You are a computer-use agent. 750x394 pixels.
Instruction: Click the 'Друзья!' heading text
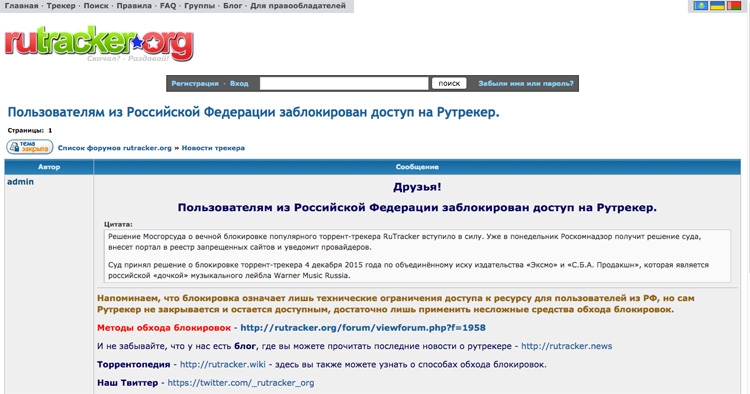pos(417,187)
